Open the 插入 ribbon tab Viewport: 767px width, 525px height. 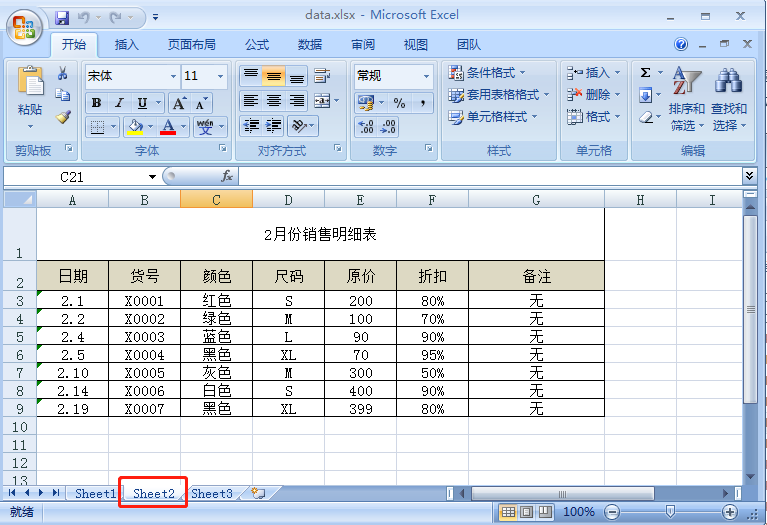coord(127,45)
